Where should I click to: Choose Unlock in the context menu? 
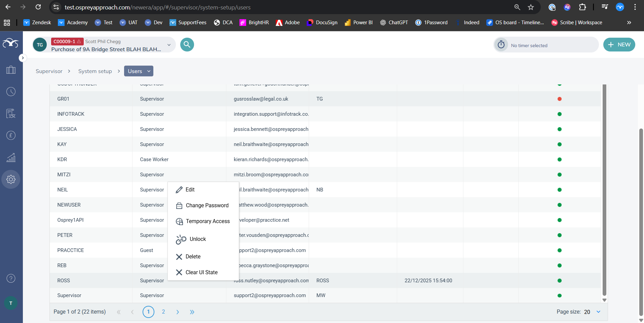[197, 239]
